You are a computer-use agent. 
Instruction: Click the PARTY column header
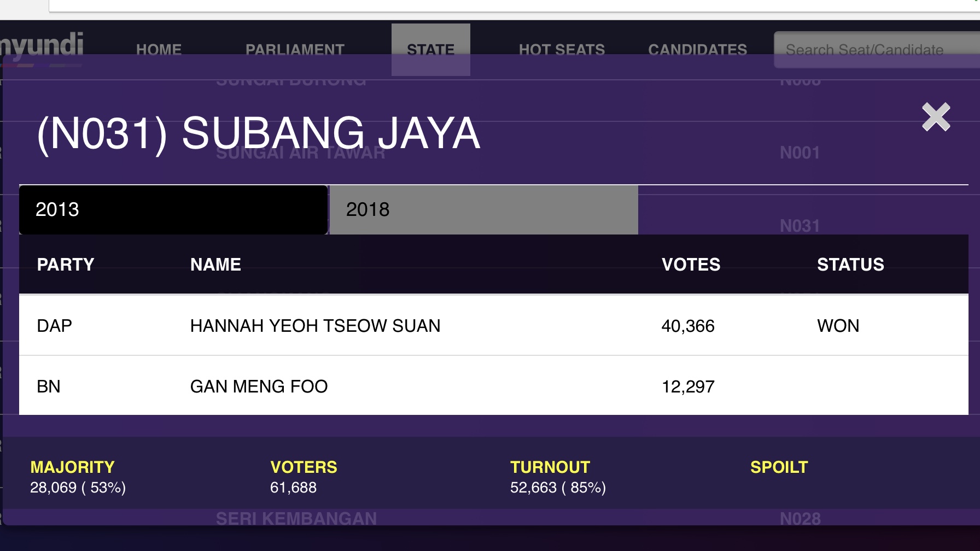[66, 265]
